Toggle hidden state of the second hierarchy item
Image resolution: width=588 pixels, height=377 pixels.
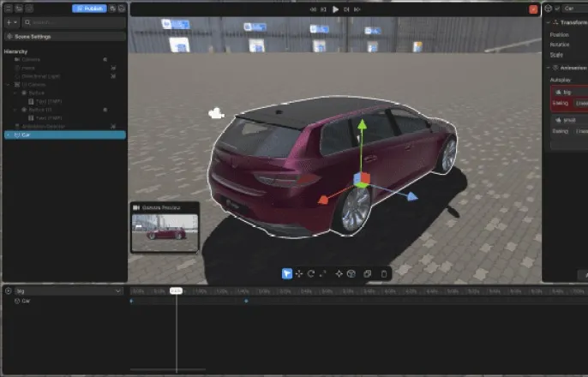point(113,68)
